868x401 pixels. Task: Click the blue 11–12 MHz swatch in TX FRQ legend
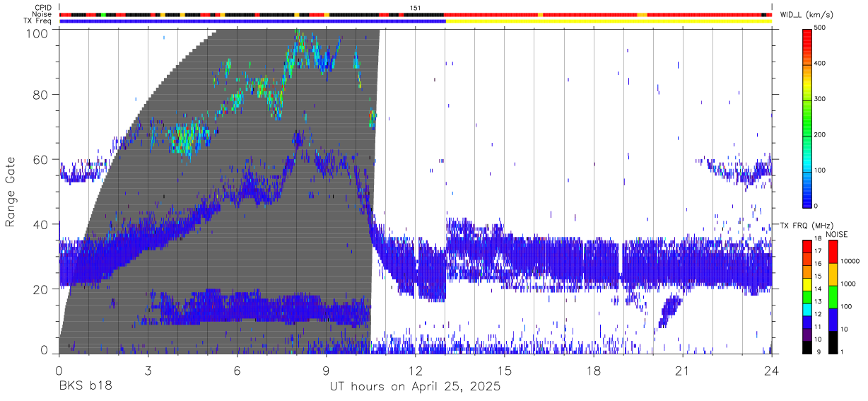(807, 320)
